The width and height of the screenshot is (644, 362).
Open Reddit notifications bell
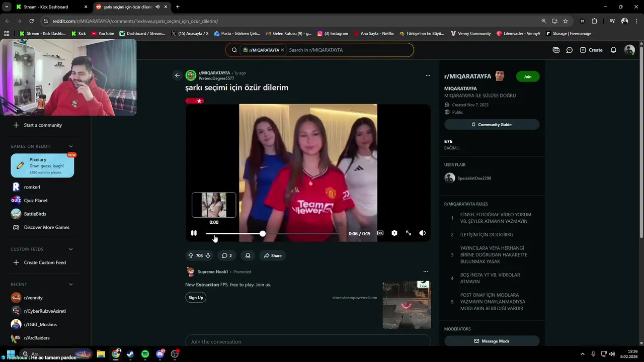point(613,50)
